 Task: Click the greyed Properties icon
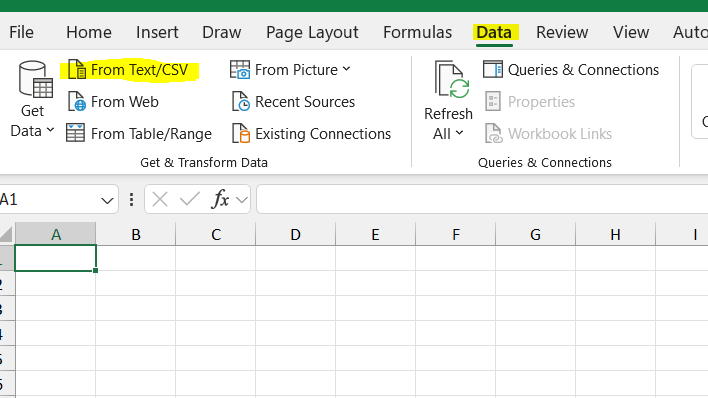tap(493, 102)
